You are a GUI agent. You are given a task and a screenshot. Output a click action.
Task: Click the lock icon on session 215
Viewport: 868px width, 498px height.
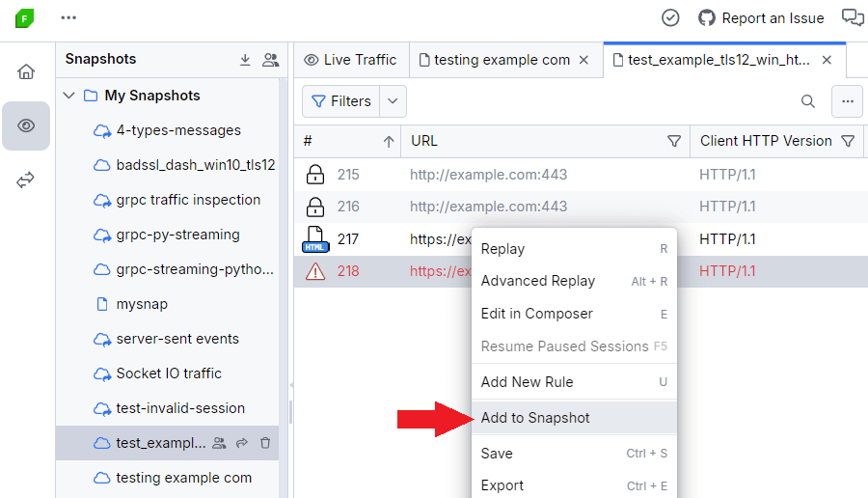point(315,175)
